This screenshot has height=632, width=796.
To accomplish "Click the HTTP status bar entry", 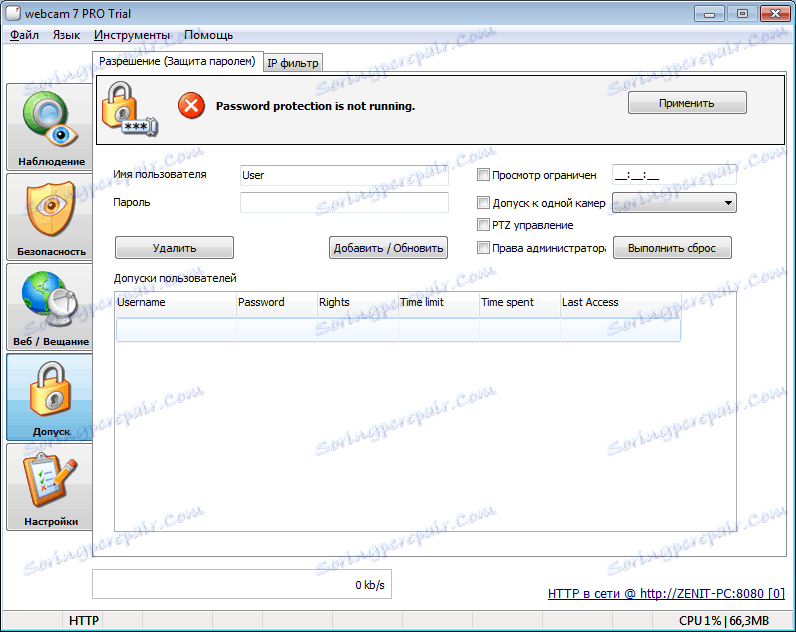I will pos(84,620).
